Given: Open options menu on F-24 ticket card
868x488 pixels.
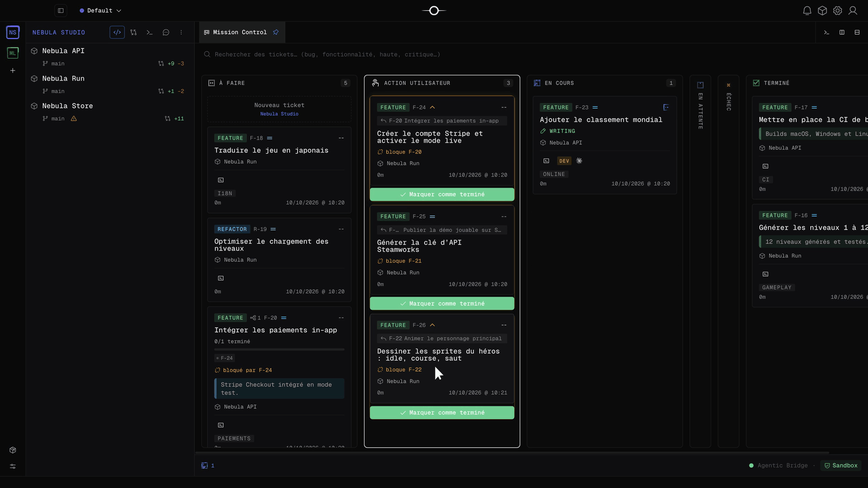Looking at the screenshot, I should 504,107.
